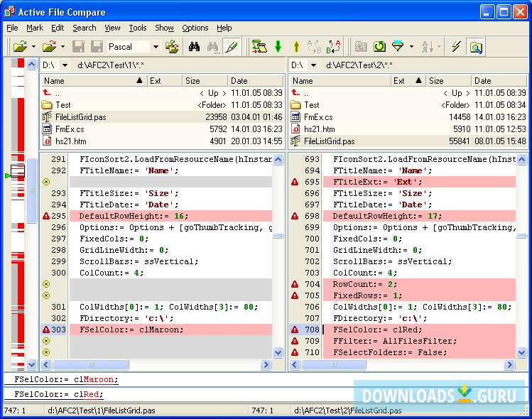
Task: Select FmEx.cs in left file list
Action: (162, 129)
